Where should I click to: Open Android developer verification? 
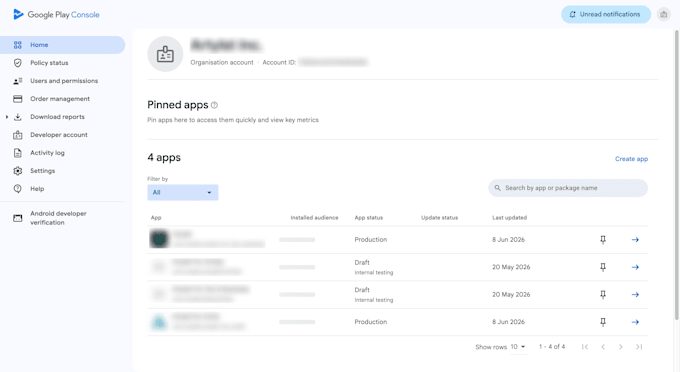point(58,218)
